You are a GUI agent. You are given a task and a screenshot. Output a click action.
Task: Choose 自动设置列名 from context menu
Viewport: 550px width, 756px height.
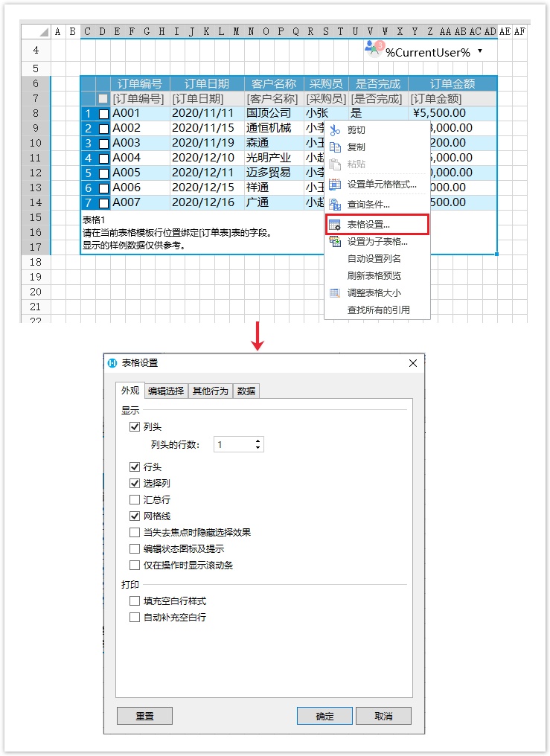point(374,258)
